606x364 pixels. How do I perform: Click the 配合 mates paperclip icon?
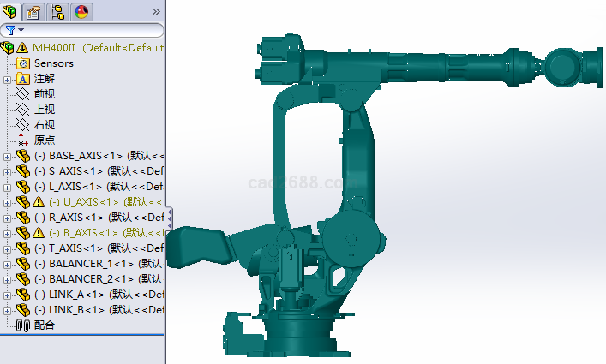tap(23, 325)
